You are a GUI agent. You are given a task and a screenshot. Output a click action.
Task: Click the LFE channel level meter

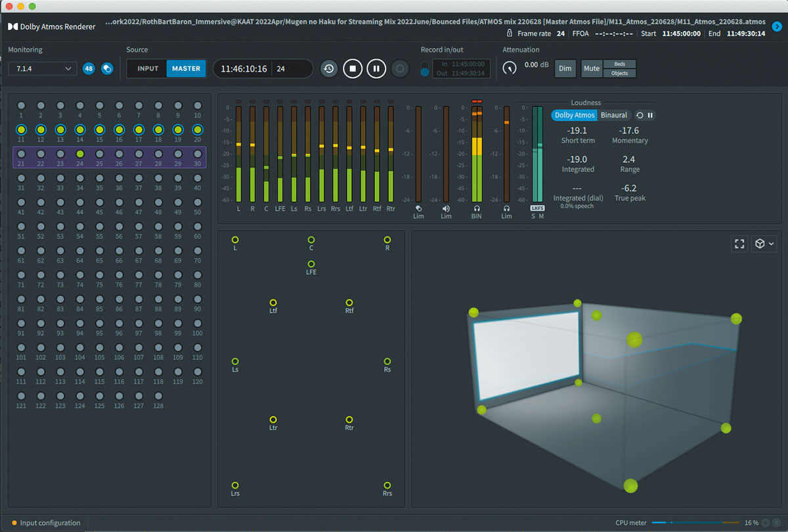point(280,153)
